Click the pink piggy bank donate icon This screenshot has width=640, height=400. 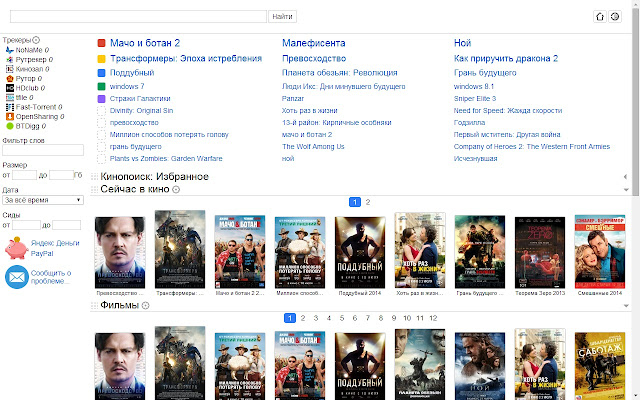16,248
